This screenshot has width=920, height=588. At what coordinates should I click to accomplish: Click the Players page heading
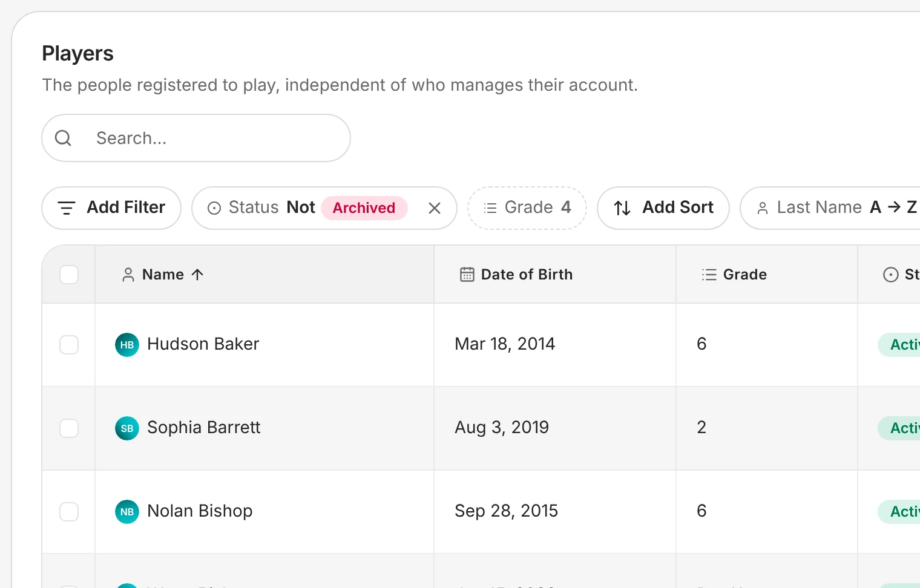click(77, 54)
